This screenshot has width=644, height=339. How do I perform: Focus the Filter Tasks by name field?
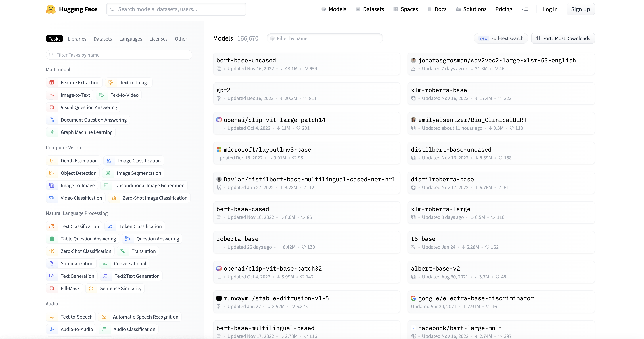119,55
